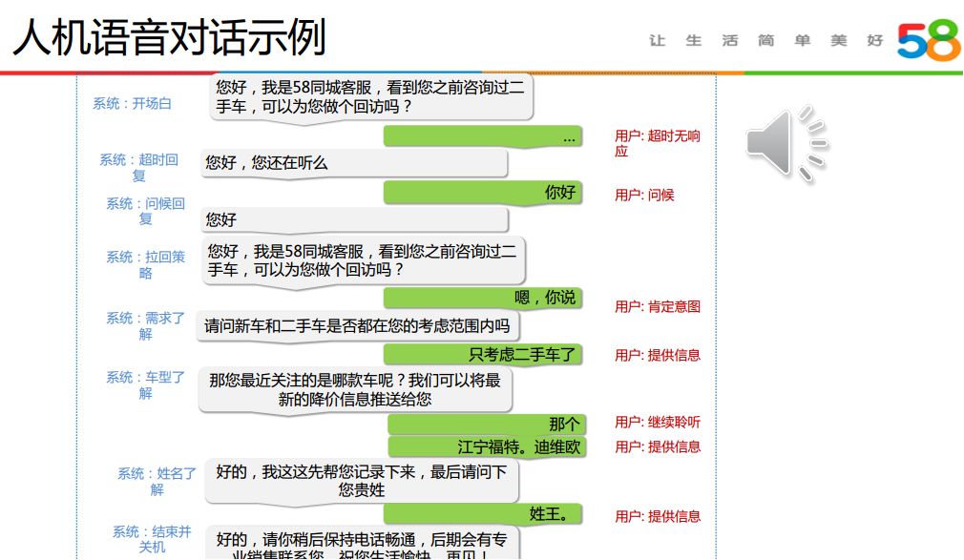Click the 58 logo
The width and height of the screenshot is (964, 560).
coord(929,41)
